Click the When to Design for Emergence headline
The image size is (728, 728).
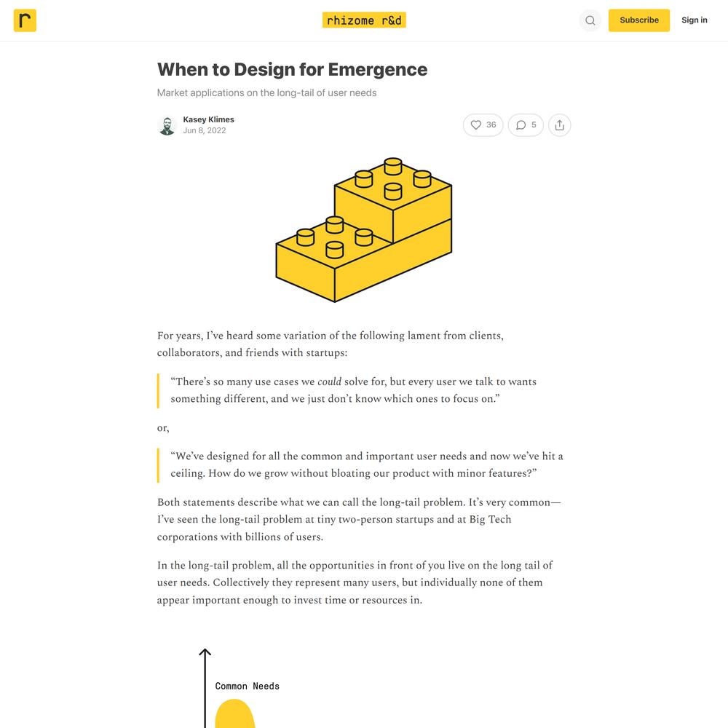tap(292, 70)
